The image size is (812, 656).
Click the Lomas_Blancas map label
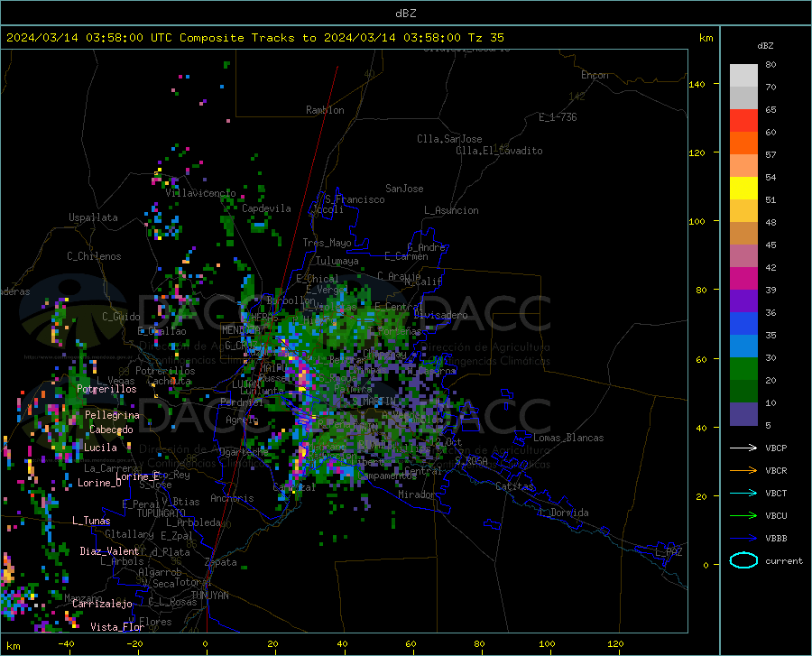click(x=568, y=438)
